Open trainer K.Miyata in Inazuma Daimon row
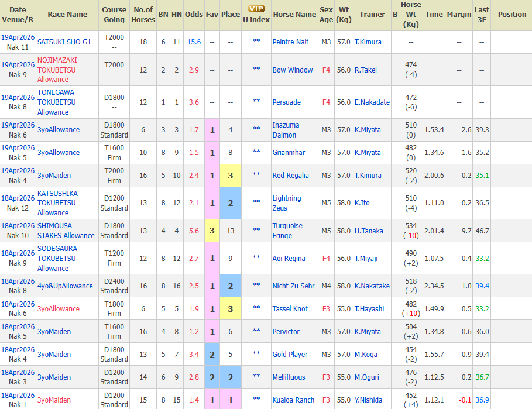Viewport: 532px width, 409px height. point(368,130)
